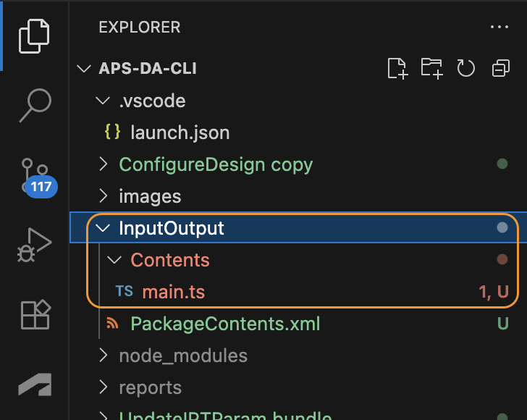Click the New File icon

[x=397, y=68]
